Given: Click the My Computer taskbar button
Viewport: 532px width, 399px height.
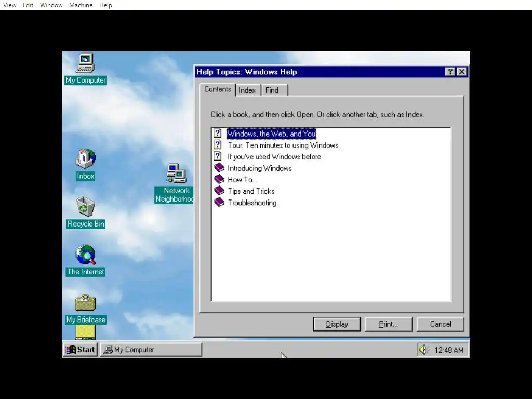Looking at the screenshot, I should click(x=151, y=350).
